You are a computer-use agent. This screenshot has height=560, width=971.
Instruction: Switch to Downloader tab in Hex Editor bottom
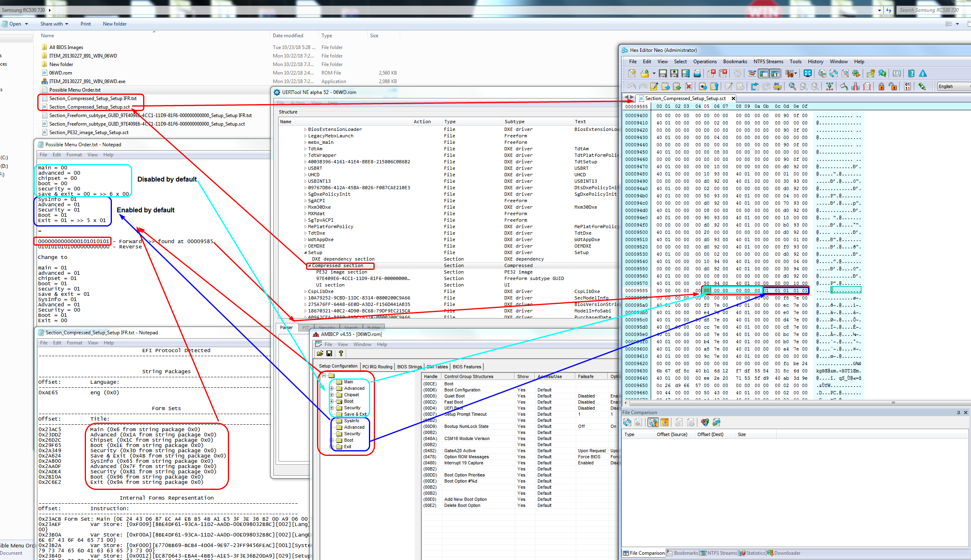pos(783,553)
